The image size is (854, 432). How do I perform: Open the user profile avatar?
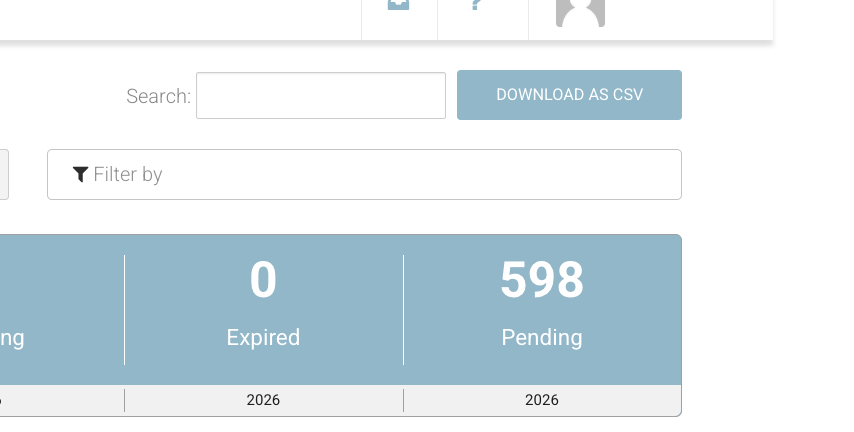pos(580,13)
